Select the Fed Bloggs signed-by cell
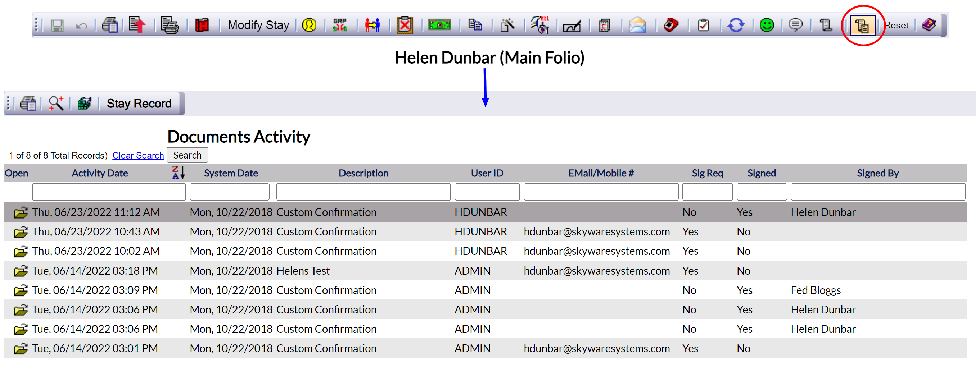 pos(816,290)
